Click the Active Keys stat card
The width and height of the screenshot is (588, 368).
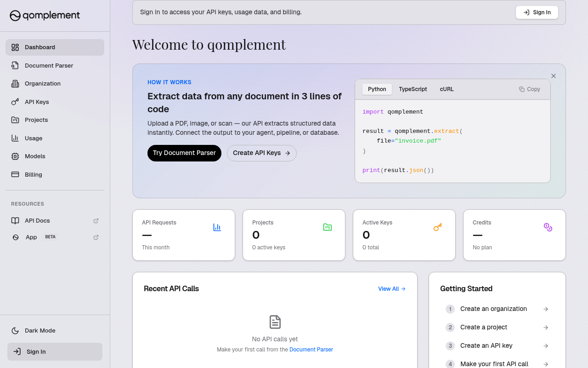pos(404,235)
